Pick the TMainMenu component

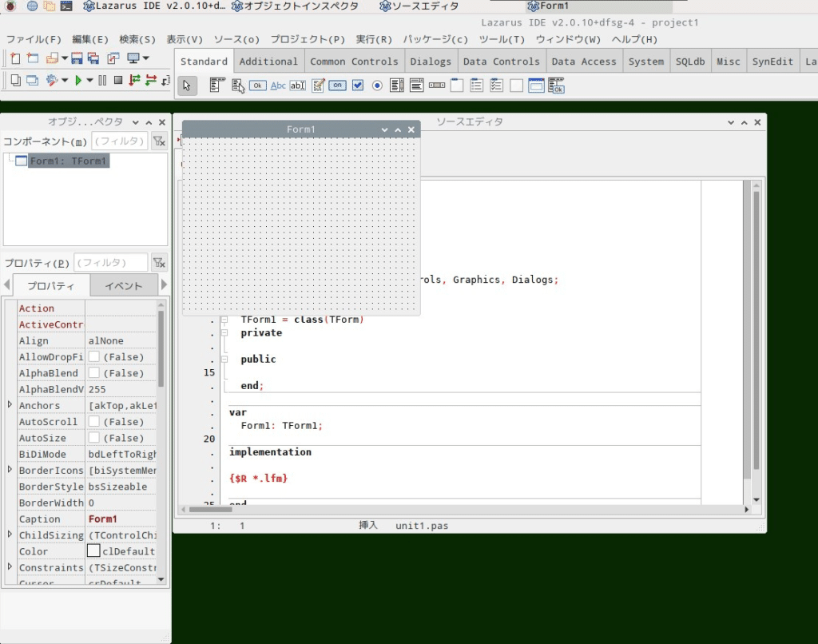click(x=217, y=85)
